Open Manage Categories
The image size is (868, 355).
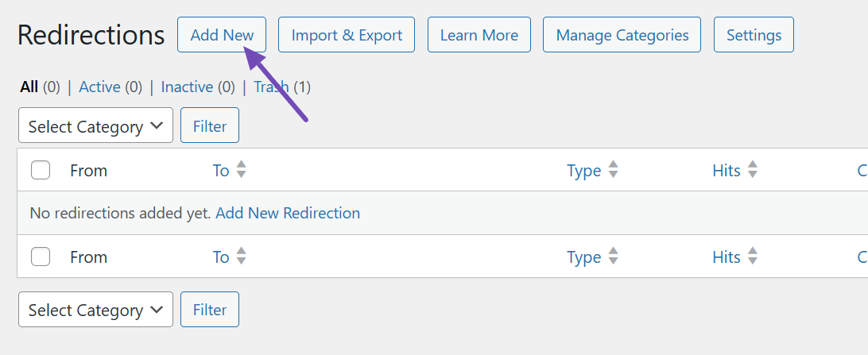(622, 35)
